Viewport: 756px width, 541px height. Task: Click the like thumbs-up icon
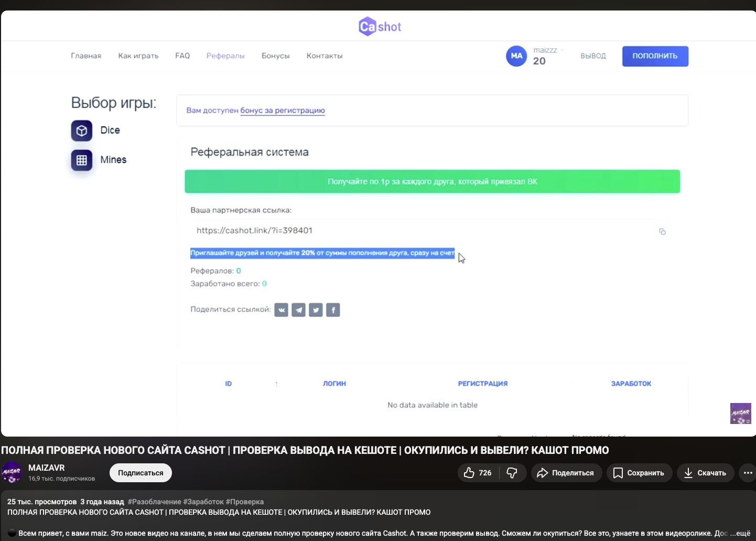[469, 473]
